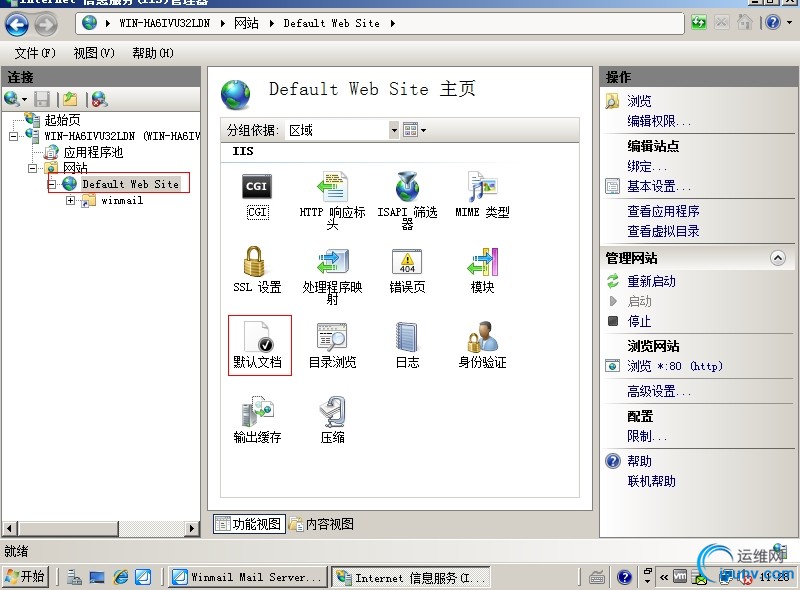Click 查看虚拟目录 link

pos(663,231)
